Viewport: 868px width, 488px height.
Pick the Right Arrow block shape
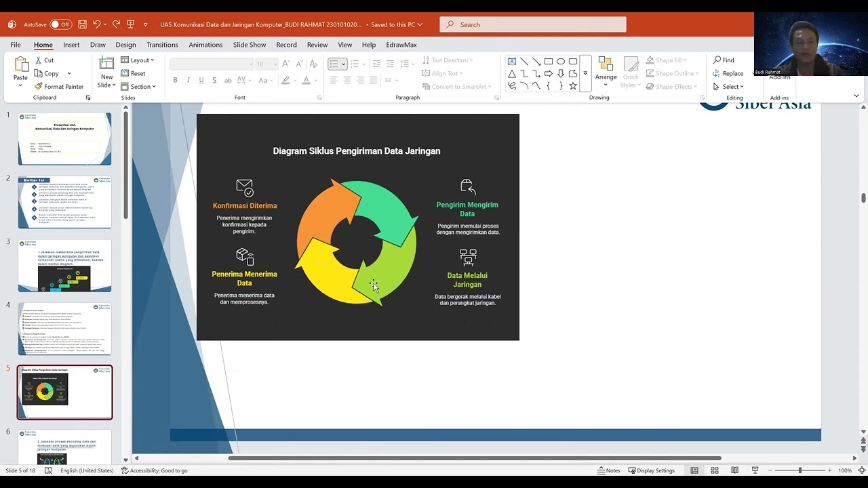point(549,73)
